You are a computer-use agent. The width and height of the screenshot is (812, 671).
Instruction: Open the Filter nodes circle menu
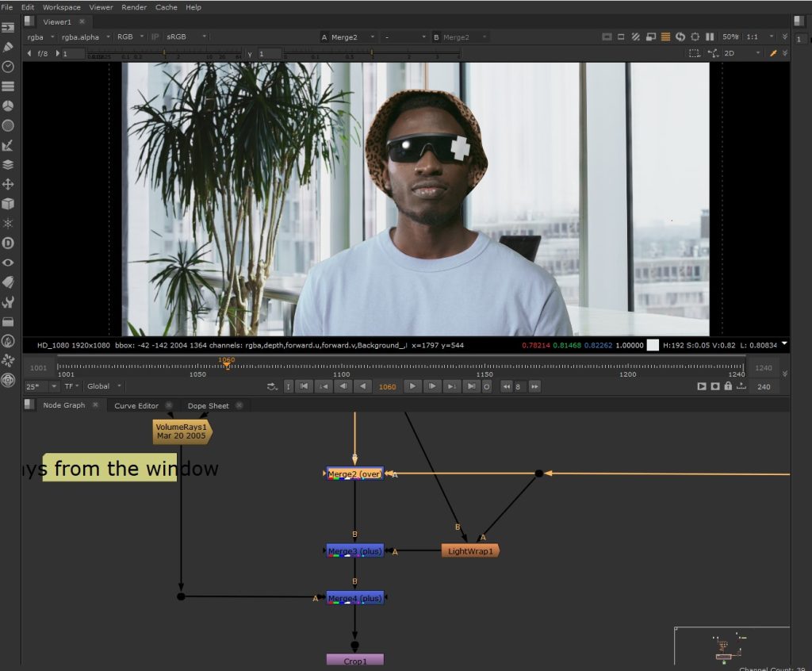click(8, 125)
